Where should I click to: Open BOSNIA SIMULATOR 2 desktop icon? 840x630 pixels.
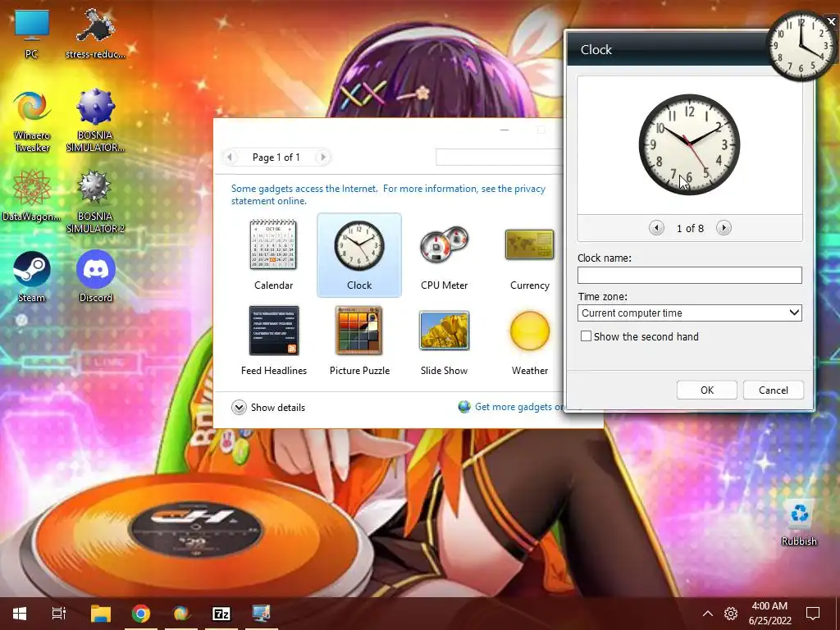95,202
